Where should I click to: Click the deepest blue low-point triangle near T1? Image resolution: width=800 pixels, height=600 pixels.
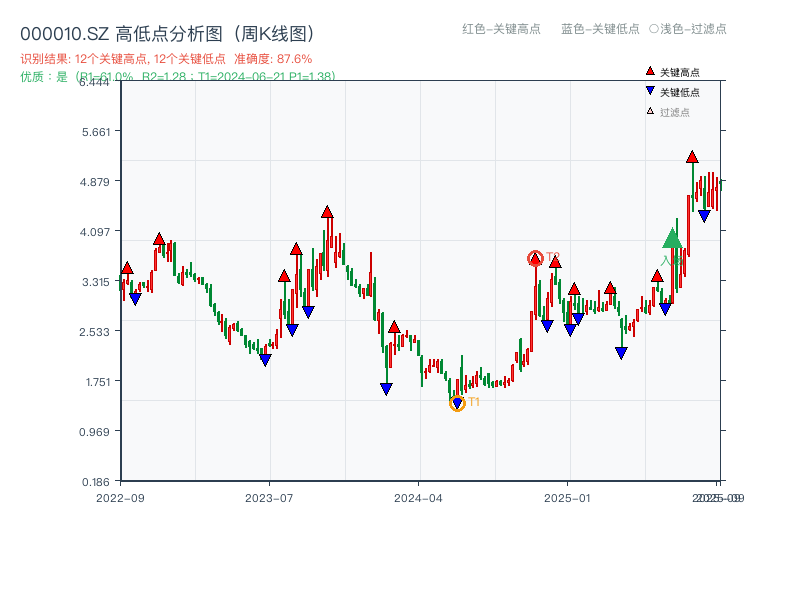point(457,400)
